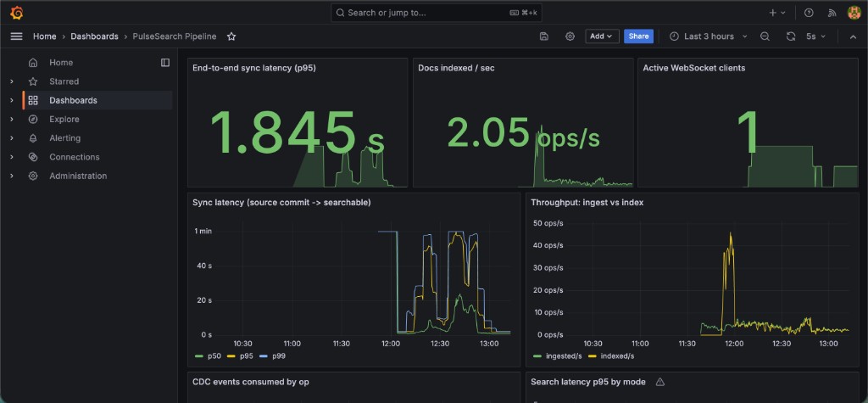Open Starred in sidebar
Viewport: 868px width, 403px height.
tap(64, 81)
